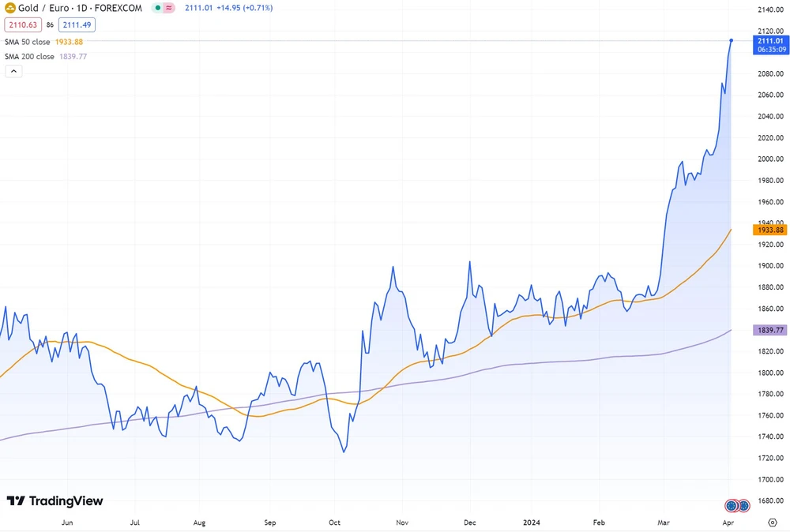This screenshot has height=532, width=790.
Task: Toggle the SMA 200 close indicator legend
Action: tap(39, 56)
